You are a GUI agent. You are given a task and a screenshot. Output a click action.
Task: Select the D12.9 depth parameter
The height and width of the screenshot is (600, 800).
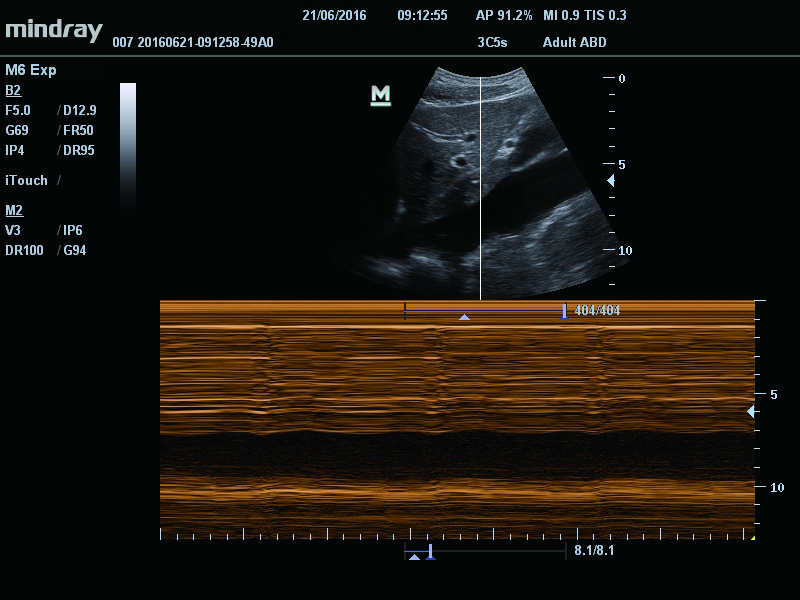[x=80, y=110]
